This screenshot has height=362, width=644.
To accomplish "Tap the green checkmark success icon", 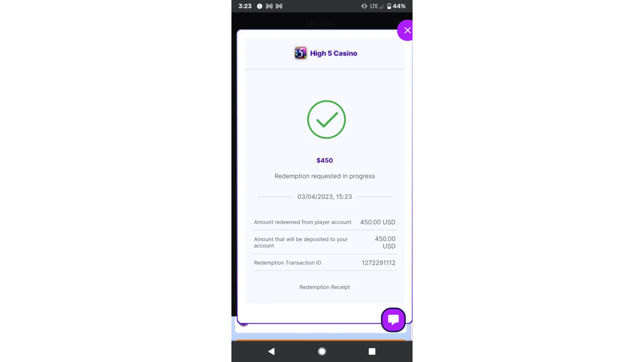I will tap(326, 119).
